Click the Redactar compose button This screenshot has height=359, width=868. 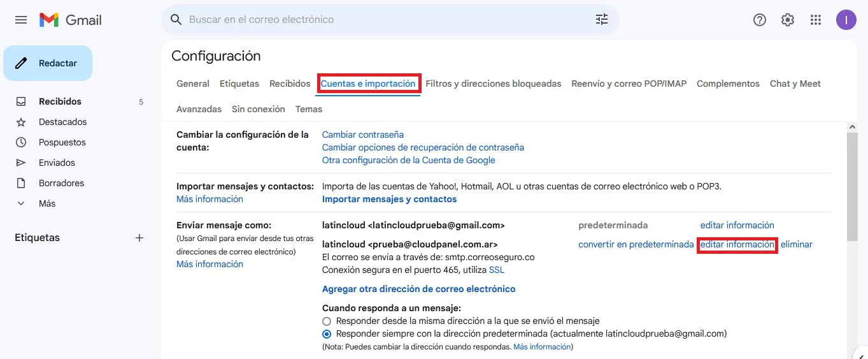pos(48,63)
